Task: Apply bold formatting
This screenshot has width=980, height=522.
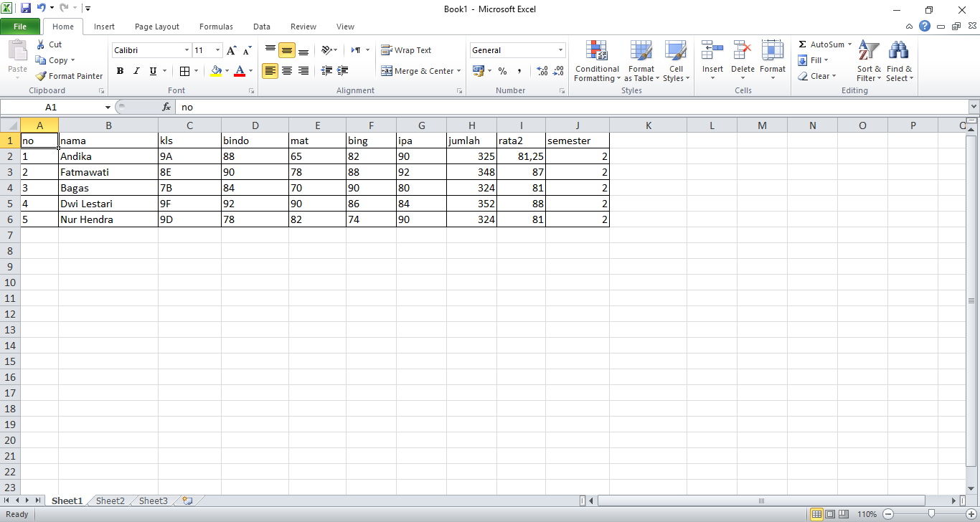Action: point(120,70)
